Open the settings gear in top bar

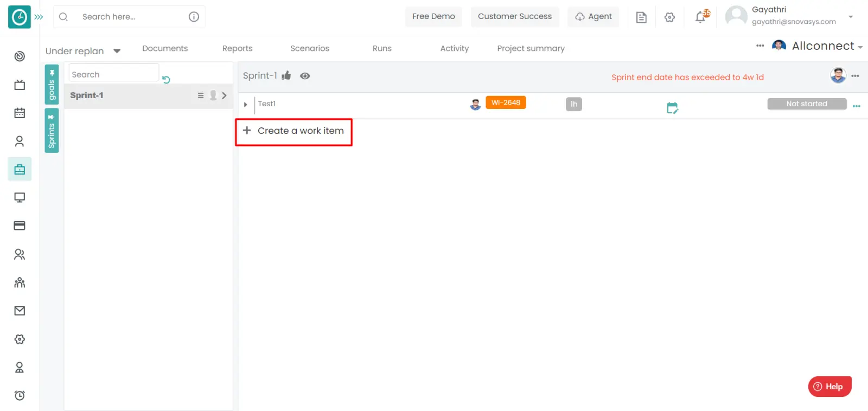[669, 17]
